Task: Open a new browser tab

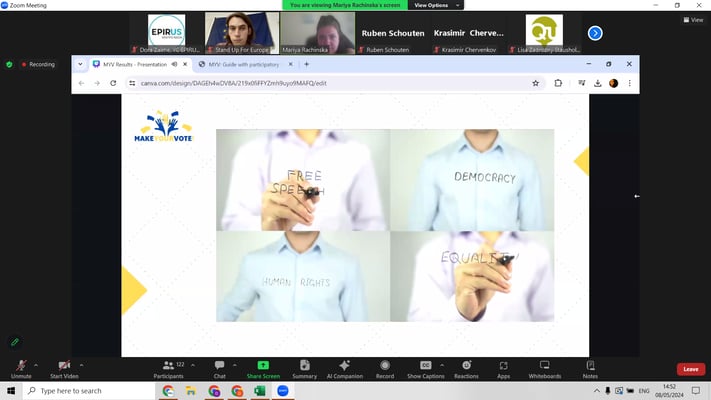Action: click(x=307, y=64)
